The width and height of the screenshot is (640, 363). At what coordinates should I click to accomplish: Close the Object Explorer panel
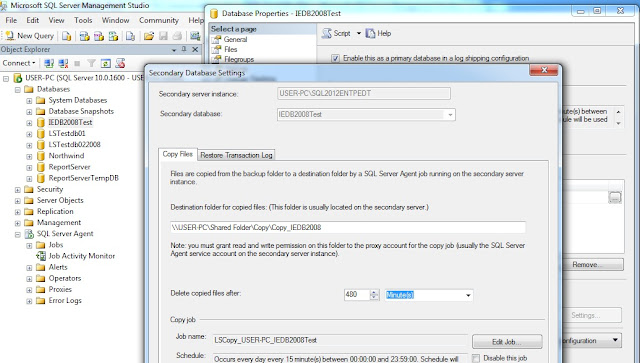pyautogui.click(x=195, y=49)
